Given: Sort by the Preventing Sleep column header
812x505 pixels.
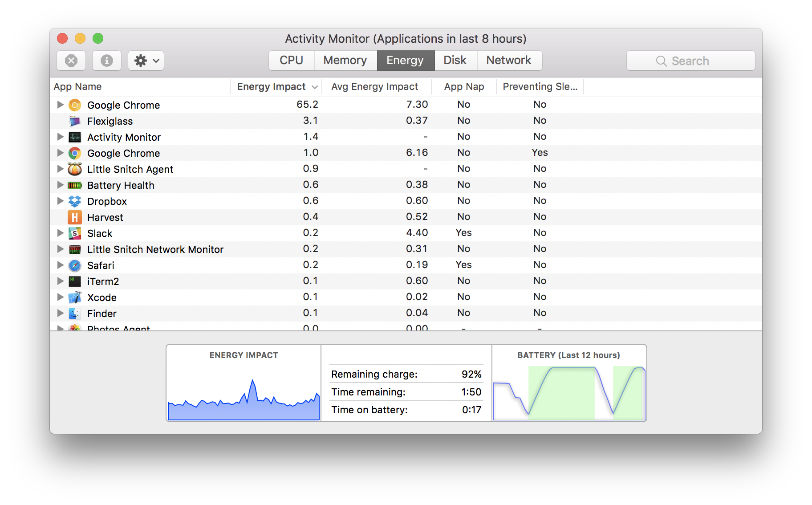Looking at the screenshot, I should (x=540, y=87).
